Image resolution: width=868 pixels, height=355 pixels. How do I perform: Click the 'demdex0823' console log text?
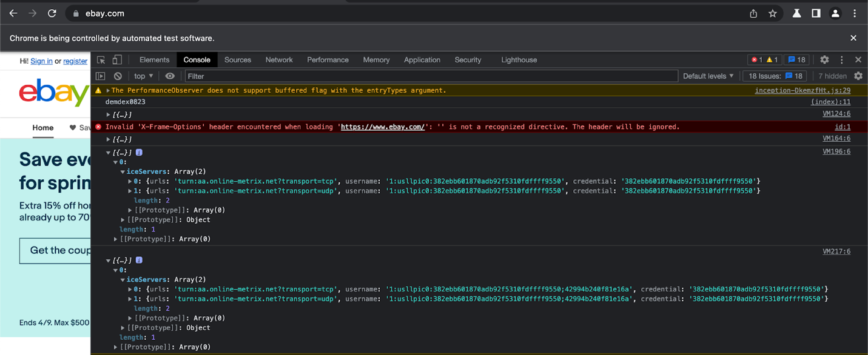(x=126, y=102)
